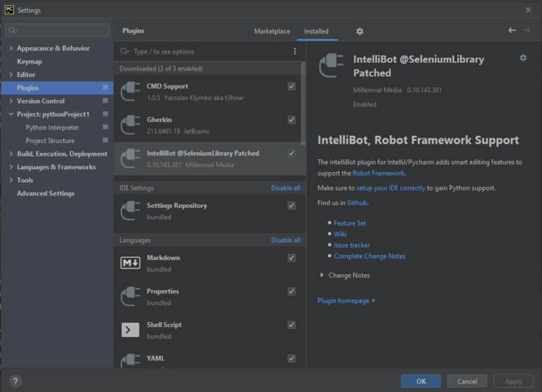
Task: Click the back navigation arrow
Action: pos(512,30)
